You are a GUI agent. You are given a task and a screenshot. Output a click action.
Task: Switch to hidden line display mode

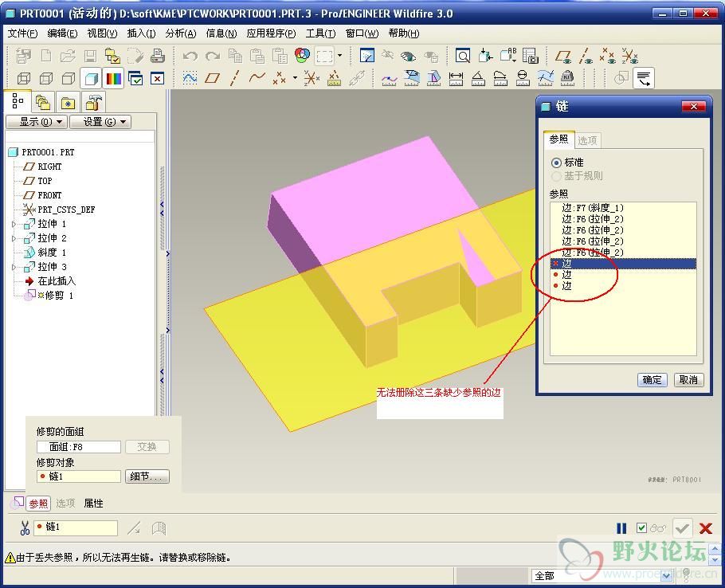pyautogui.click(x=45, y=78)
